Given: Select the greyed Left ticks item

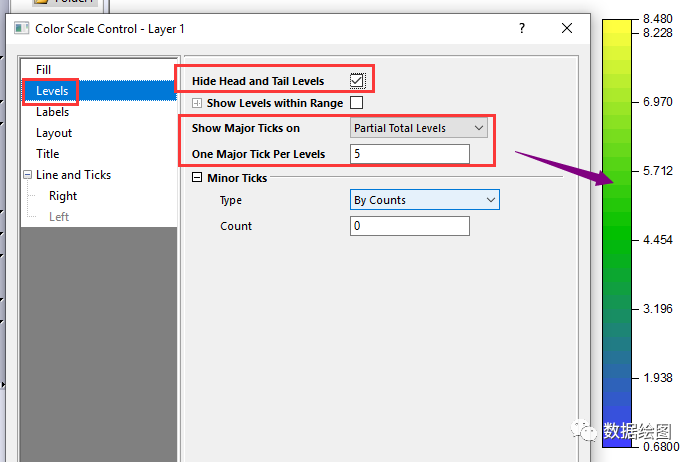Looking at the screenshot, I should tap(59, 217).
